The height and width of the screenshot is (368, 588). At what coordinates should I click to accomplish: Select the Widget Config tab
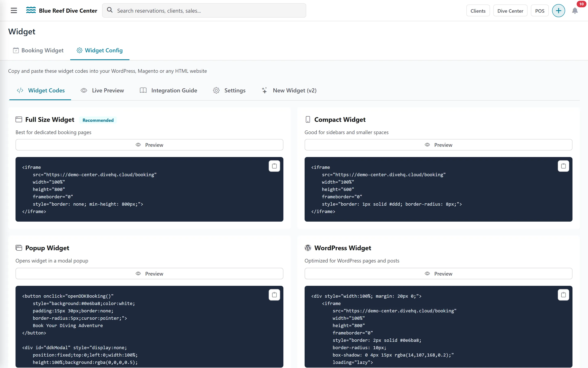pyautogui.click(x=100, y=50)
